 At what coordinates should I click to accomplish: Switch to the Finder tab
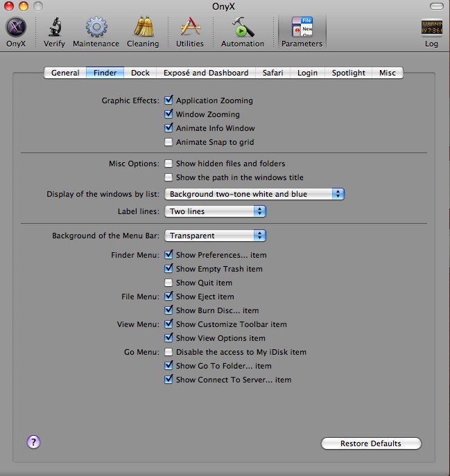[105, 73]
